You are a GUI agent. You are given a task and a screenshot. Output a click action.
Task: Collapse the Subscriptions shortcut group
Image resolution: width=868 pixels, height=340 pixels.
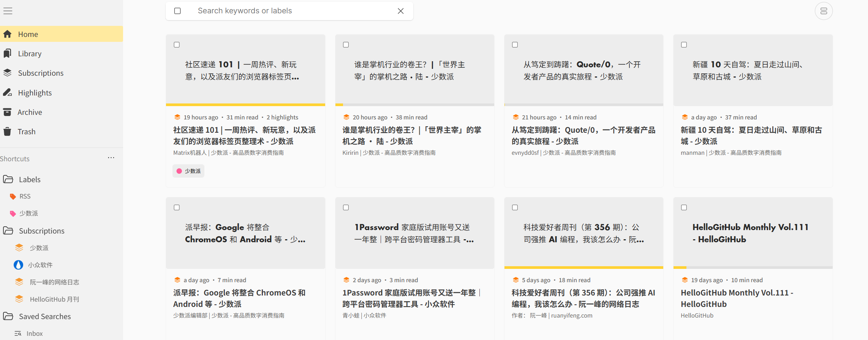pos(42,230)
